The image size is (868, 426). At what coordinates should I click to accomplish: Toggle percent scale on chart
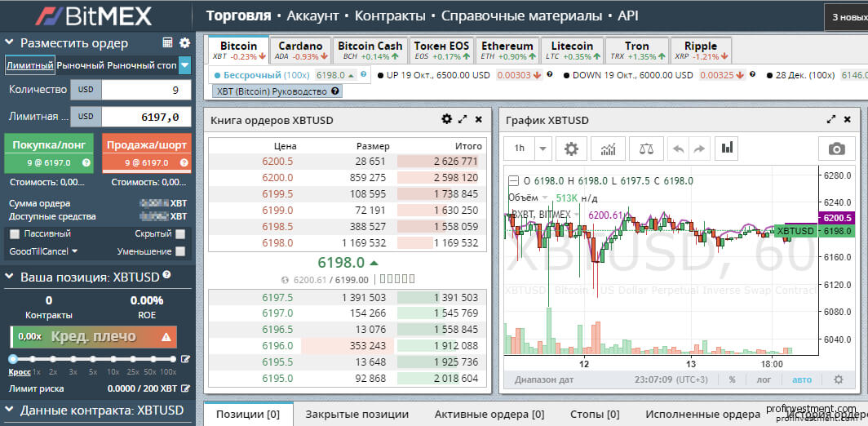pos(732,379)
